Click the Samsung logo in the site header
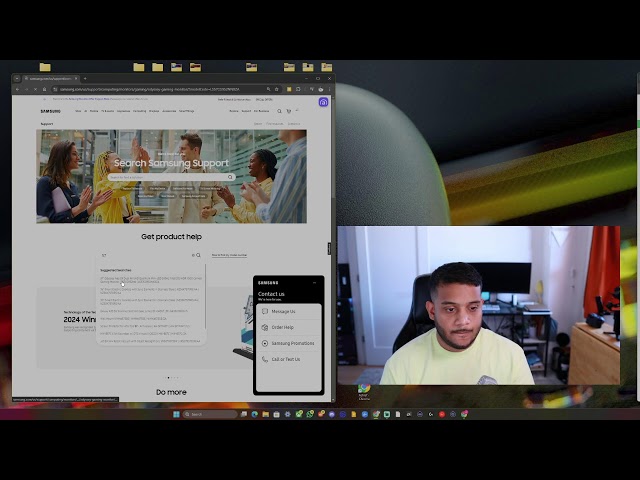 (x=50, y=111)
